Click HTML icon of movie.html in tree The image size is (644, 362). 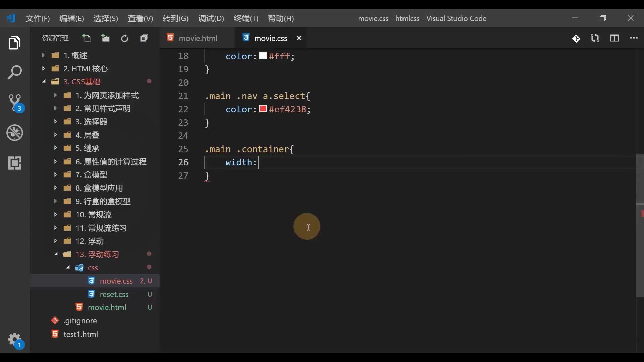[x=79, y=307]
